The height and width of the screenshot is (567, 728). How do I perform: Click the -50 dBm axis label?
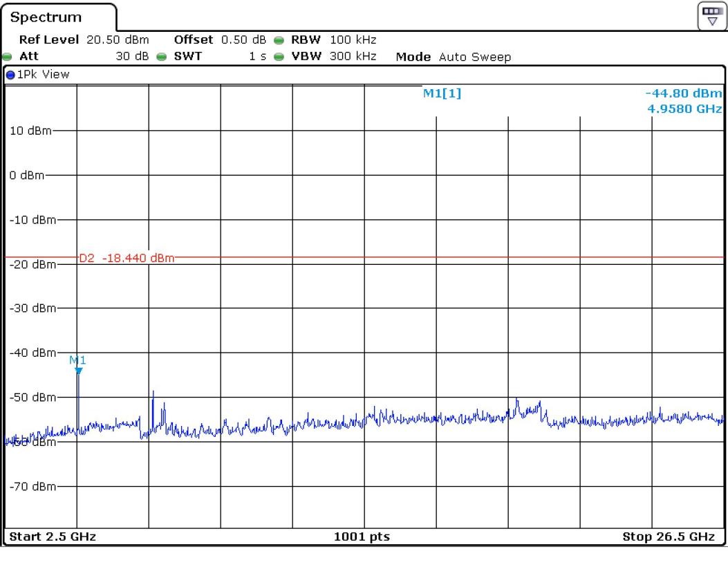pos(33,397)
